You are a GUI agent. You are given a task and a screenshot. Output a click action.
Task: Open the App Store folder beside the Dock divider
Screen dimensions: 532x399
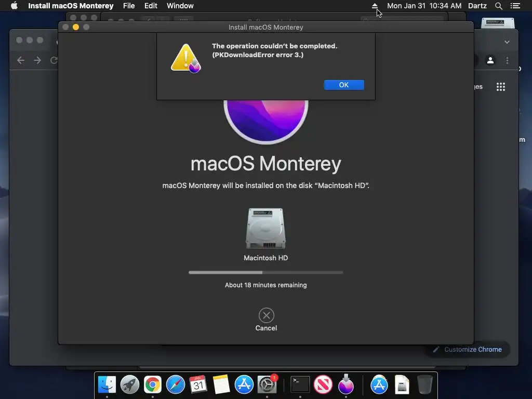click(379, 385)
